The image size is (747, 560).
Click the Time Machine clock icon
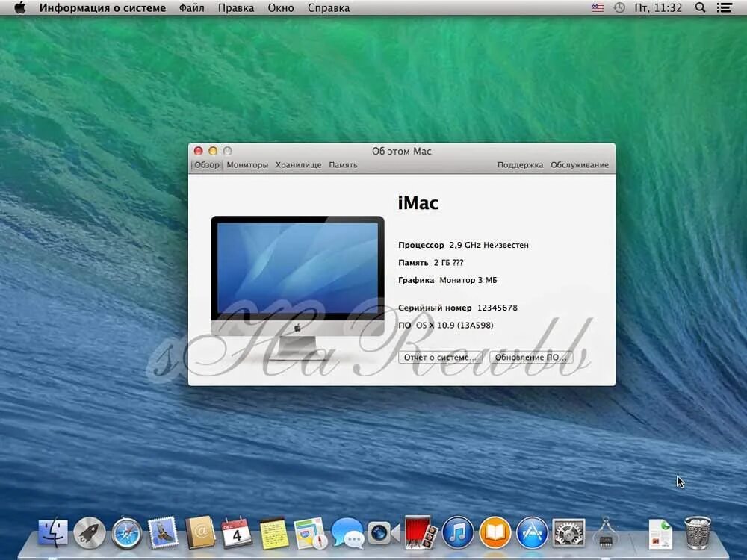point(619,8)
